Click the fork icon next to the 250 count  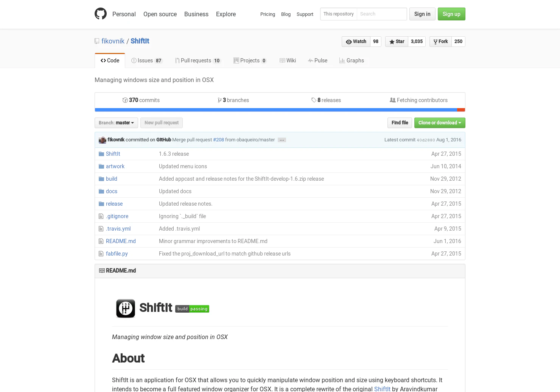tap(435, 42)
